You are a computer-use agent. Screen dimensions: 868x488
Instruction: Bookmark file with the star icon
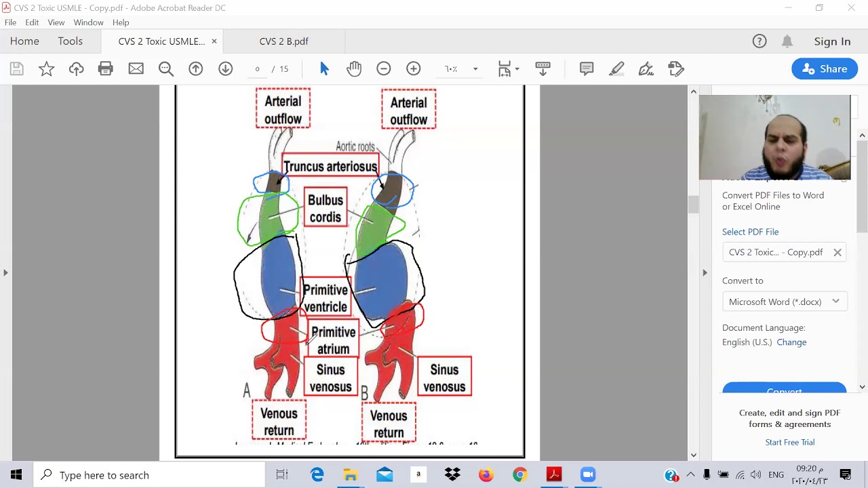[46, 68]
